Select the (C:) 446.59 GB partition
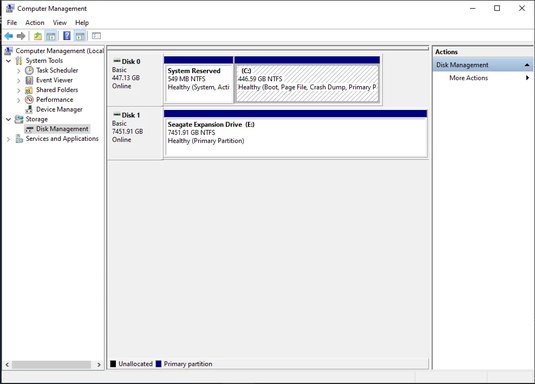The height and width of the screenshot is (384, 535). point(307,83)
